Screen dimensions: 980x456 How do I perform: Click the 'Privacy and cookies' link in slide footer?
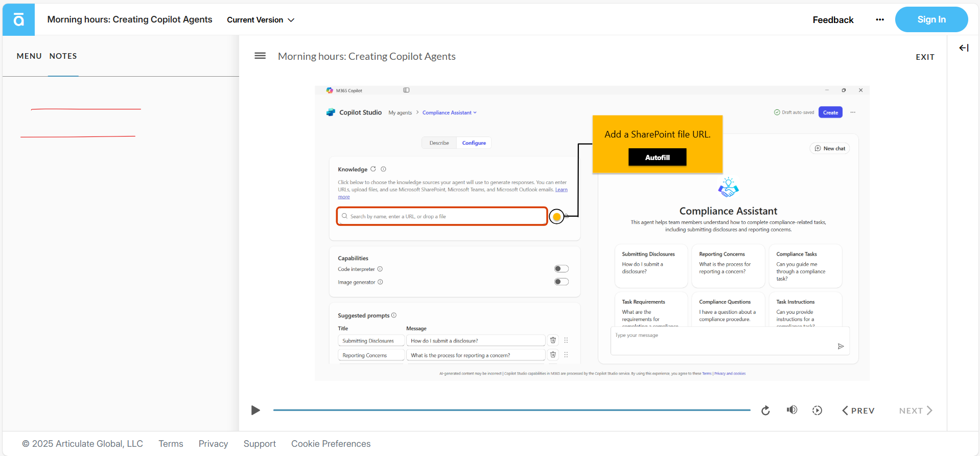pos(730,374)
